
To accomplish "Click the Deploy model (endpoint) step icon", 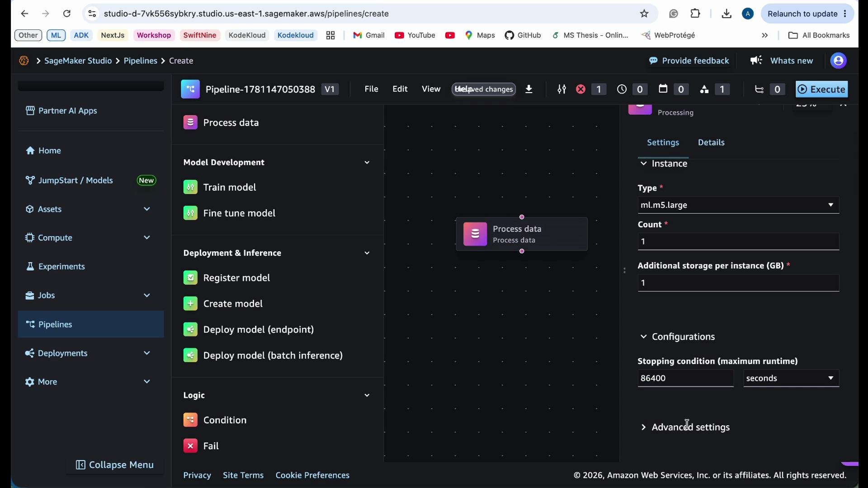I will (x=190, y=329).
